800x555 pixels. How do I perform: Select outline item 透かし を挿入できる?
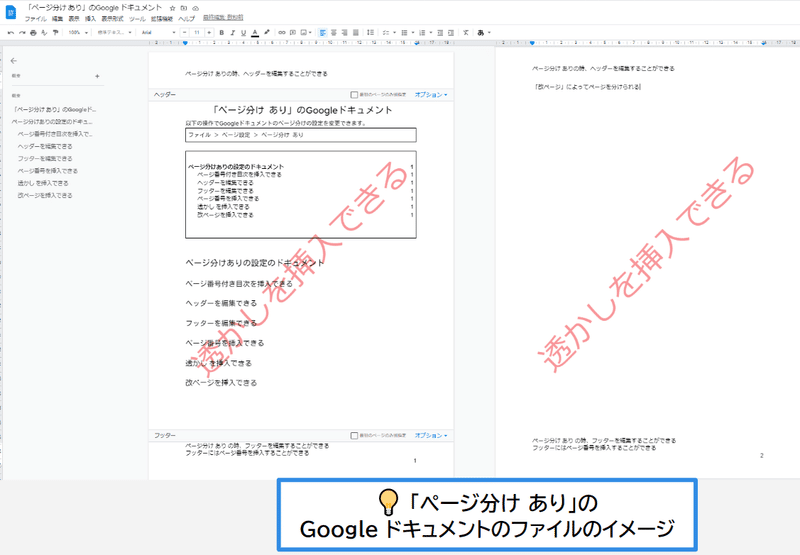43,183
